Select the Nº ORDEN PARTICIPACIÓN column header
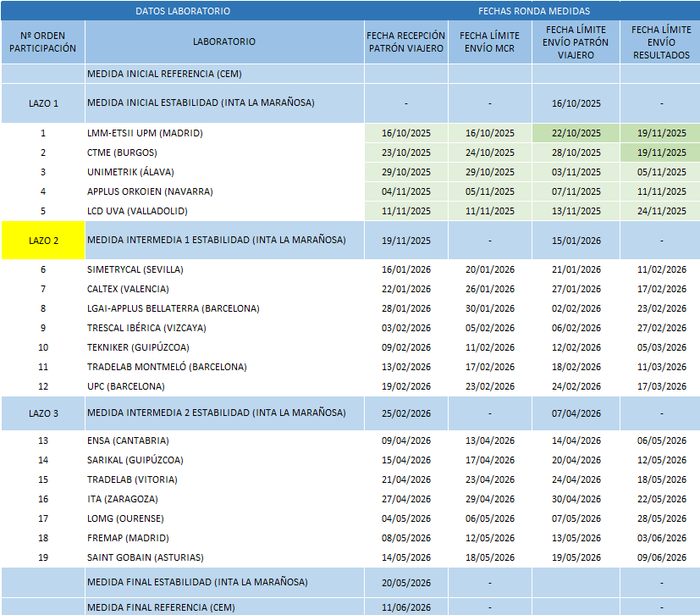The width and height of the screenshot is (700, 615). [x=43, y=42]
